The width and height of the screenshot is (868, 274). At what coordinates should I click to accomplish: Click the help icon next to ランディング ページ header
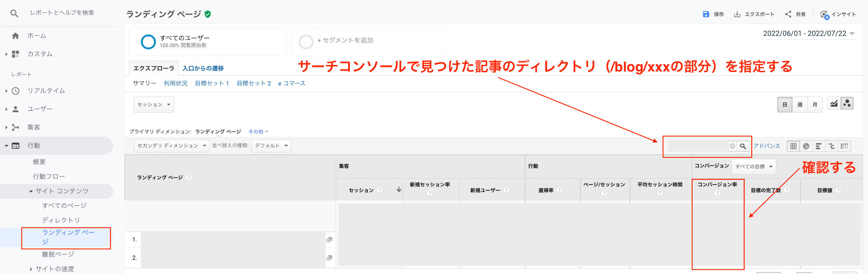[x=189, y=177]
